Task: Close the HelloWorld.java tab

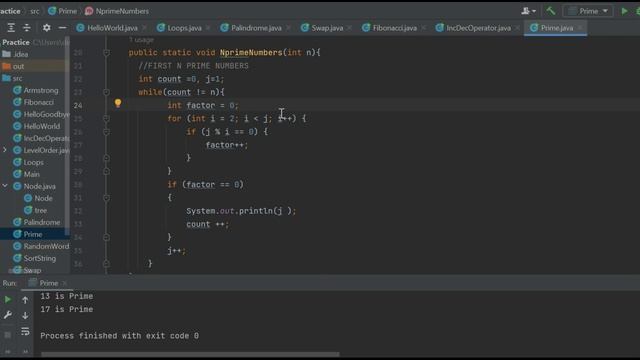Action: tap(145, 28)
